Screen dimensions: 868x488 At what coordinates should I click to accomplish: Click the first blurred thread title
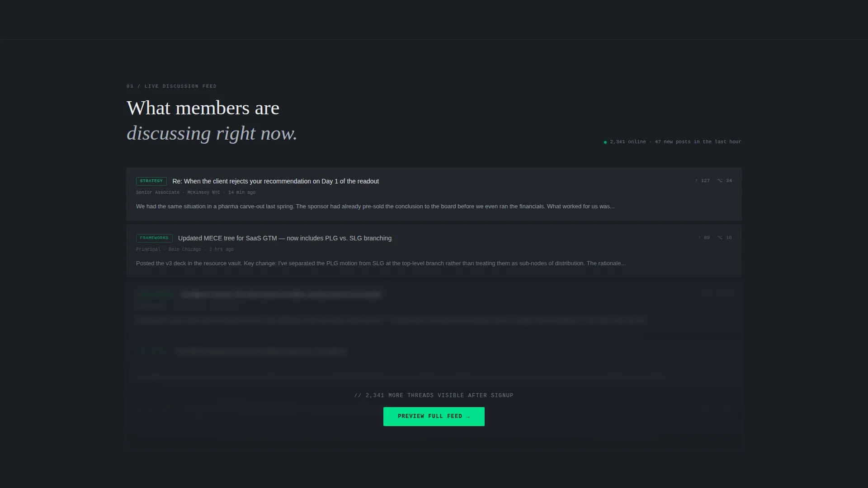(281, 295)
